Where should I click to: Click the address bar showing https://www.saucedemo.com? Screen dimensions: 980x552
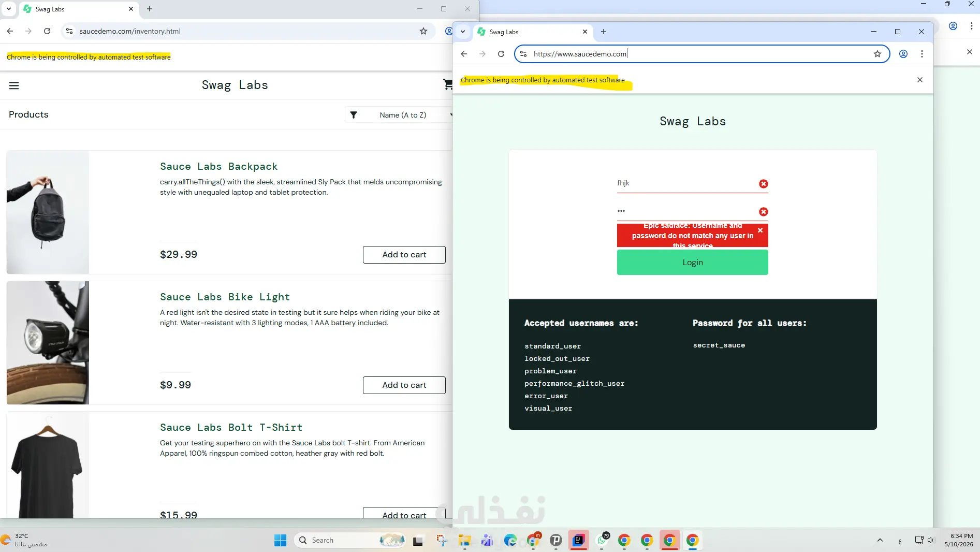point(702,54)
